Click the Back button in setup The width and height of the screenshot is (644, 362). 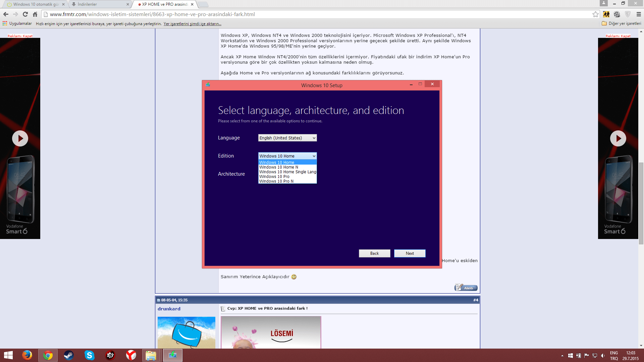coord(374,253)
